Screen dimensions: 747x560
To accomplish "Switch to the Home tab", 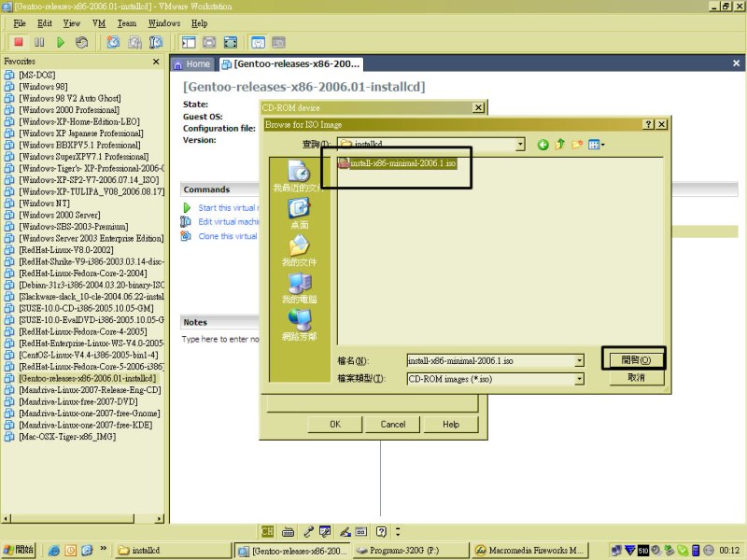I will (x=192, y=63).
